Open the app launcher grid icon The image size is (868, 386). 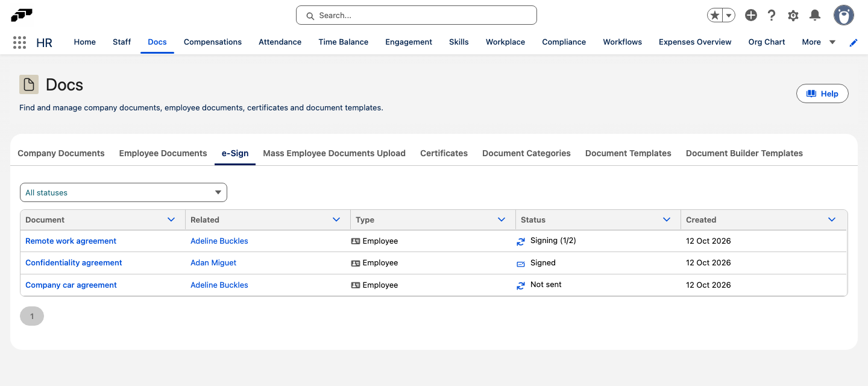(19, 42)
